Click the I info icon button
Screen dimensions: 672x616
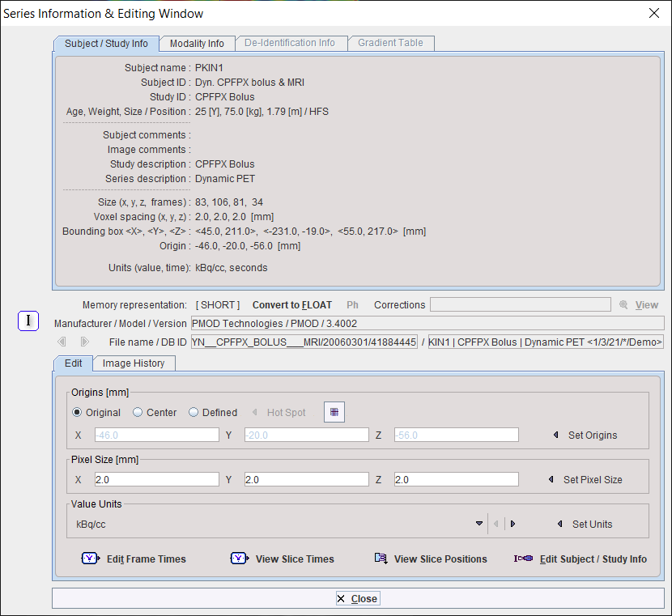28,321
